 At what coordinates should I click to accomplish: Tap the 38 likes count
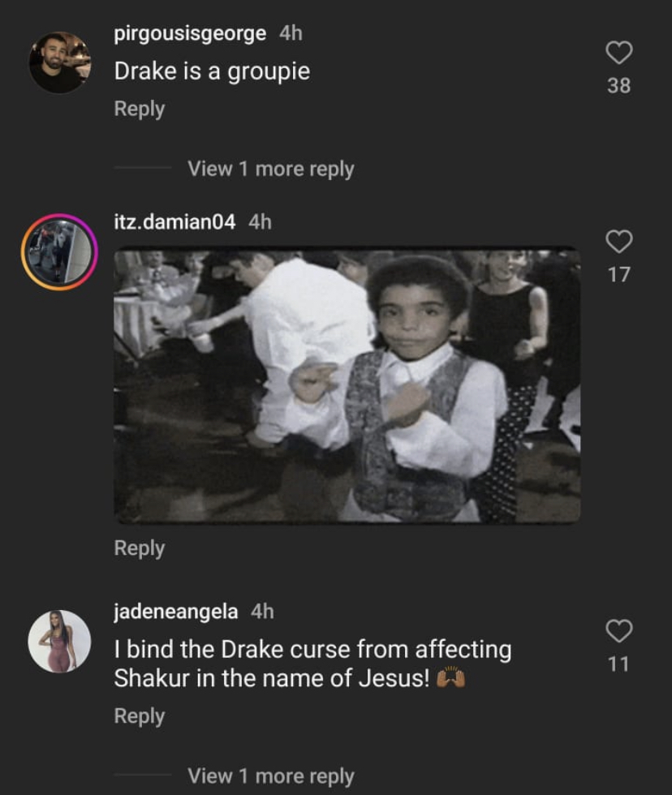(x=618, y=86)
